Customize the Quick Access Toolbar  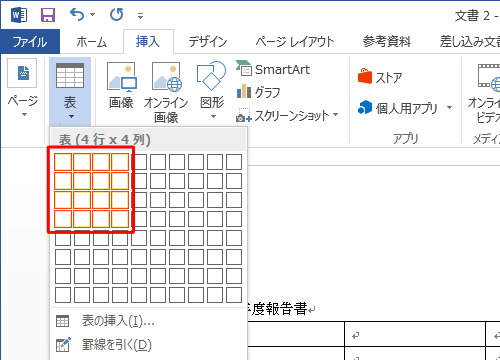(141, 16)
